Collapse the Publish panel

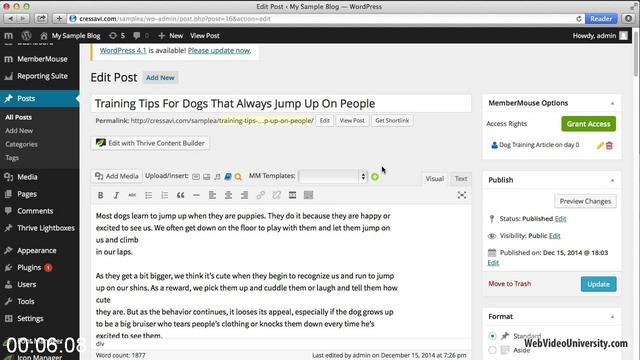[612, 180]
